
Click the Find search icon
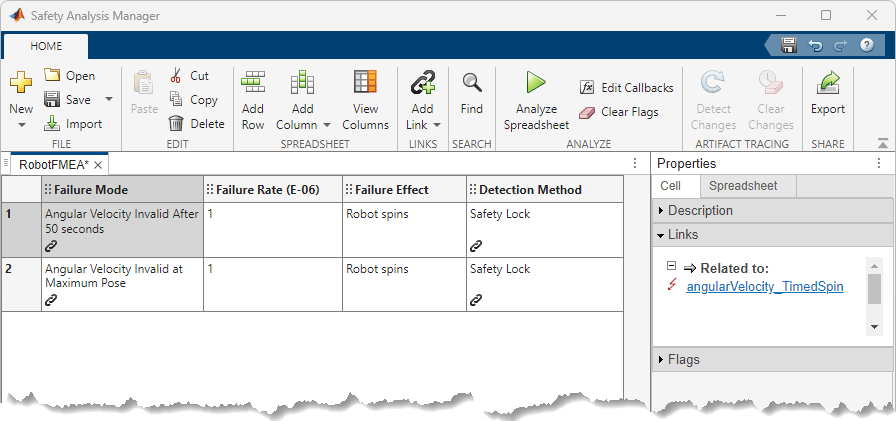[x=472, y=83]
